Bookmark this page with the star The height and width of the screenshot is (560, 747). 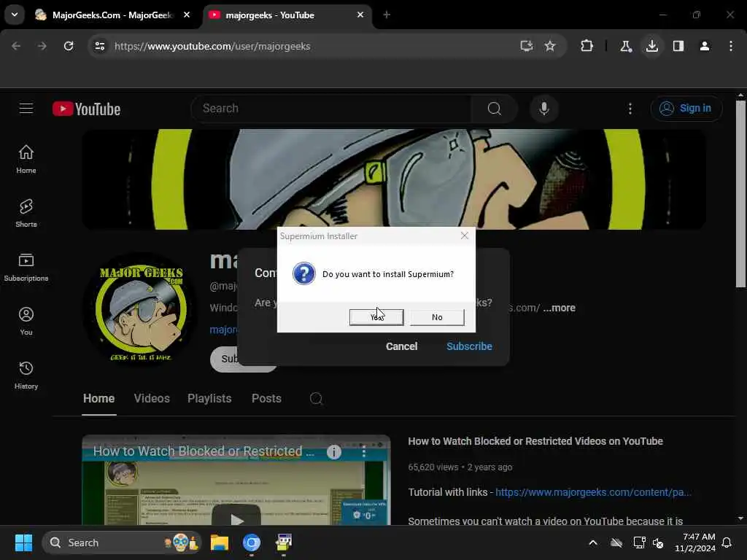click(x=550, y=46)
